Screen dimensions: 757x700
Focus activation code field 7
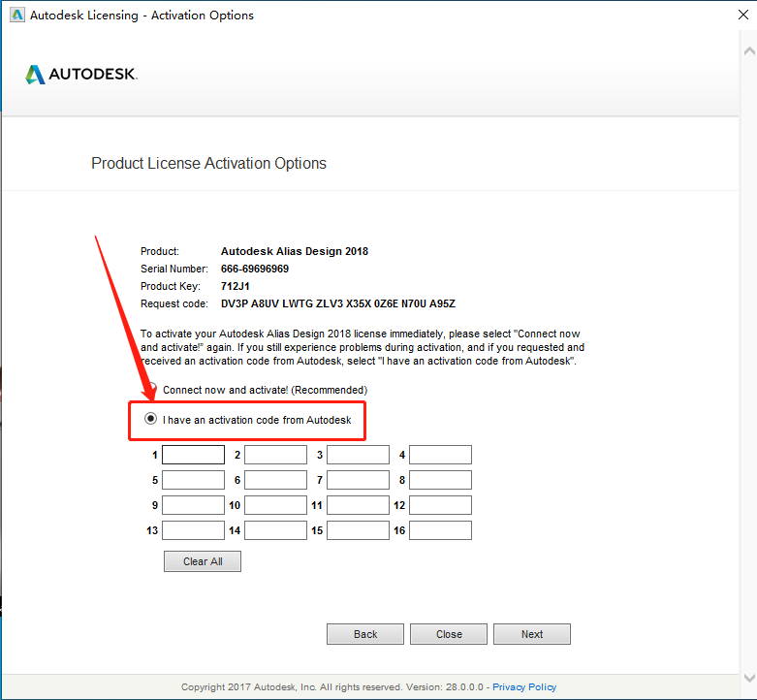click(x=358, y=480)
